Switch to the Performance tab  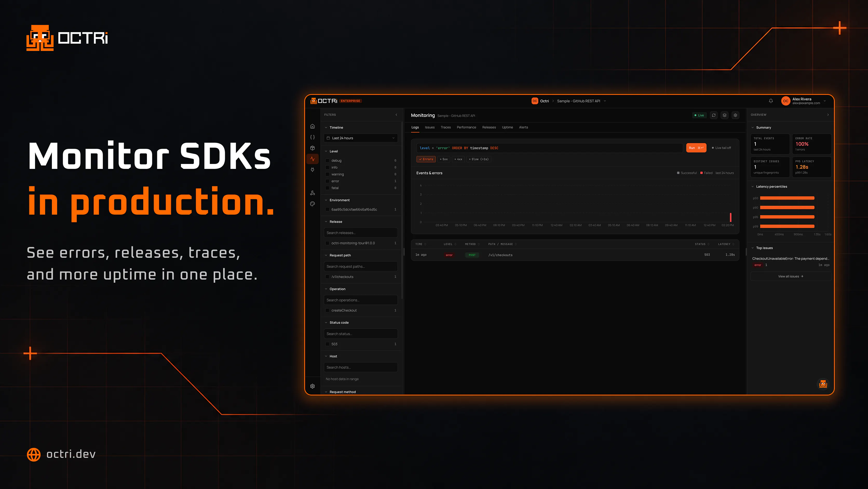pyautogui.click(x=466, y=127)
